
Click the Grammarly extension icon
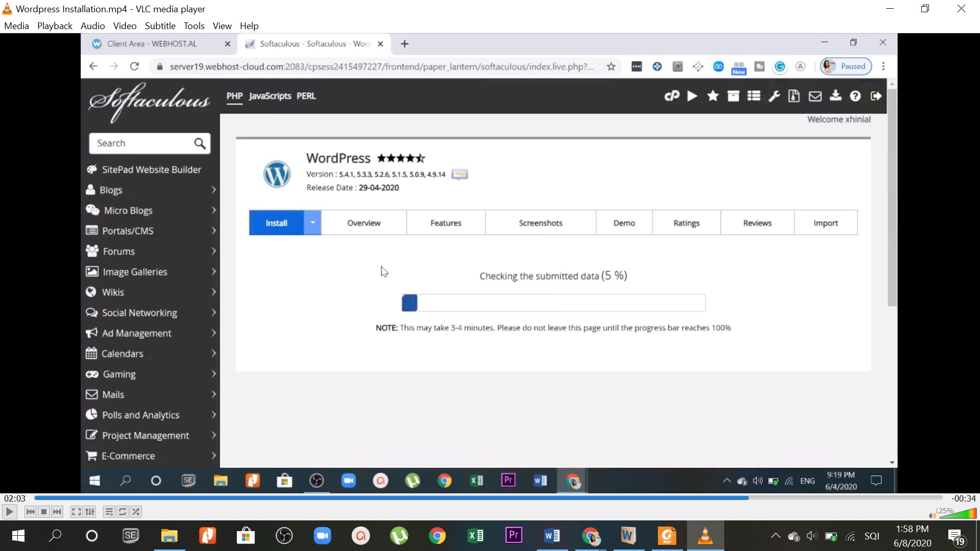[x=780, y=66]
